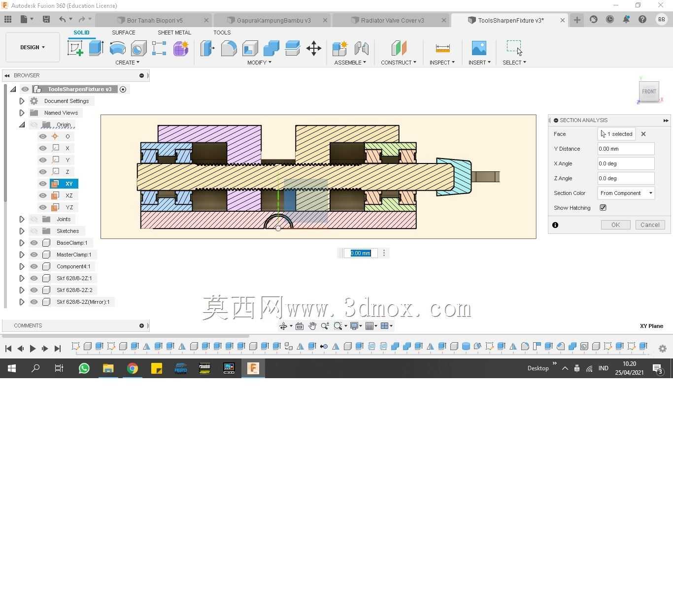This screenshot has width=673, height=616.
Task: Select the New Component icon
Action: coord(340,48)
